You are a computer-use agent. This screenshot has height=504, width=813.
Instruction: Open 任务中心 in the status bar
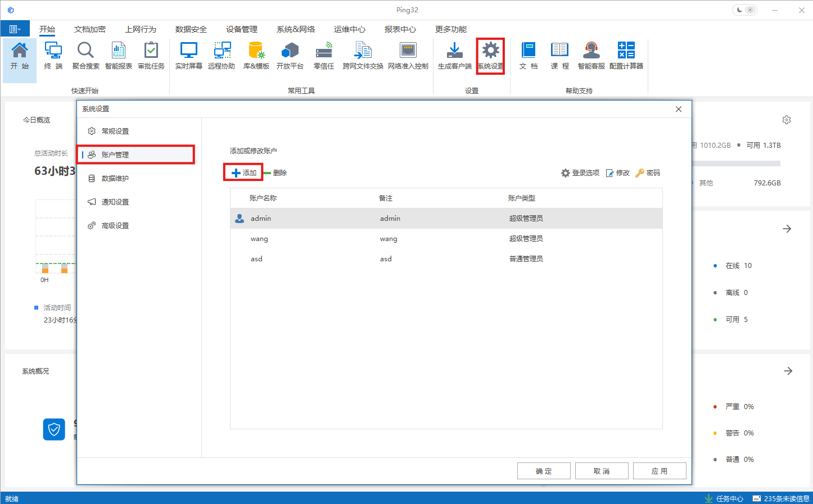pos(729,498)
